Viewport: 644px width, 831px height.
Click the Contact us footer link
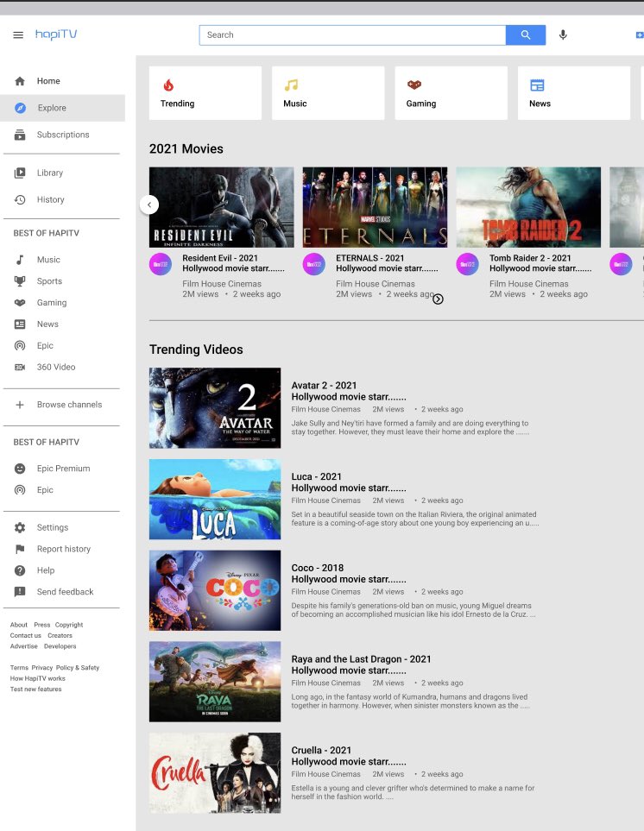tap(25, 635)
